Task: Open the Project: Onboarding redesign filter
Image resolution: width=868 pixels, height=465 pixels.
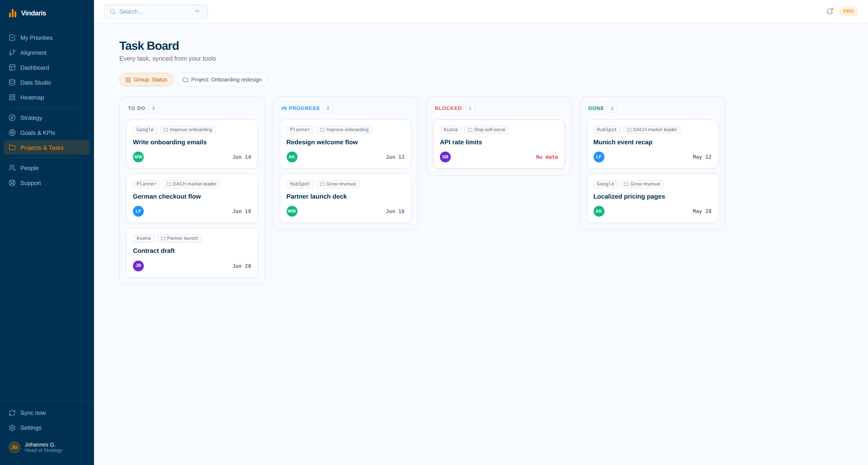Action: (222, 80)
